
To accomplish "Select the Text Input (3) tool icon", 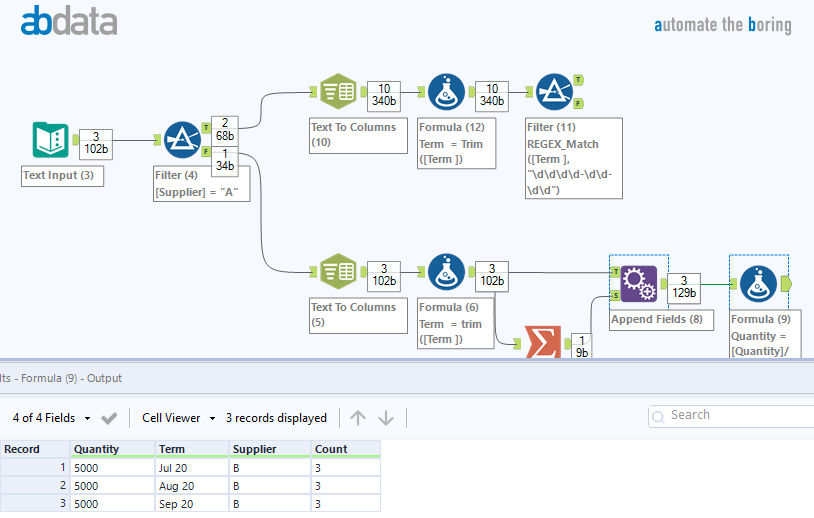I will point(50,140).
